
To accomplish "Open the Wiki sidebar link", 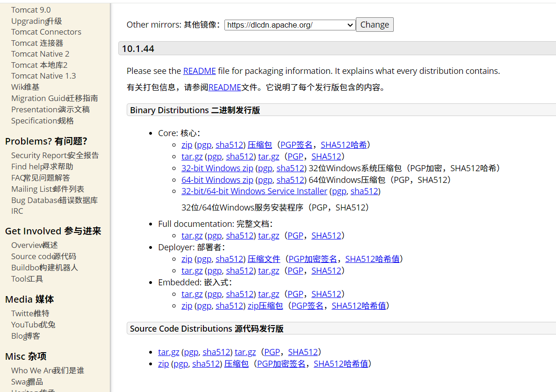I will coord(25,87).
